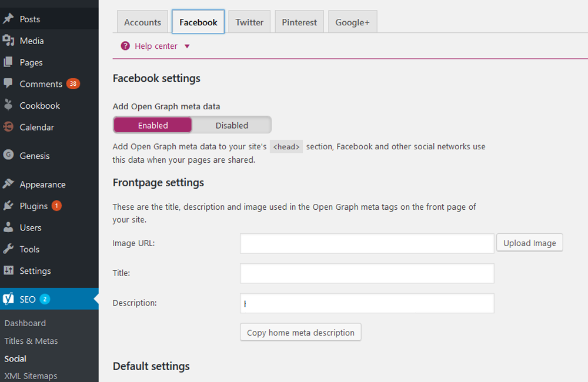Viewport: 588px width, 382px height.
Task: Click the <head> code tag text
Action: (x=286, y=146)
